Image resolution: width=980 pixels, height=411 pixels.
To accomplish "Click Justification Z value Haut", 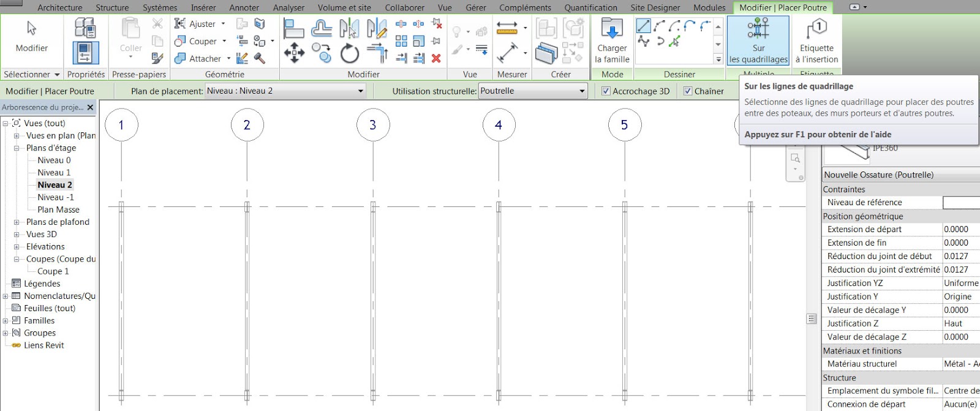I will tap(961, 323).
